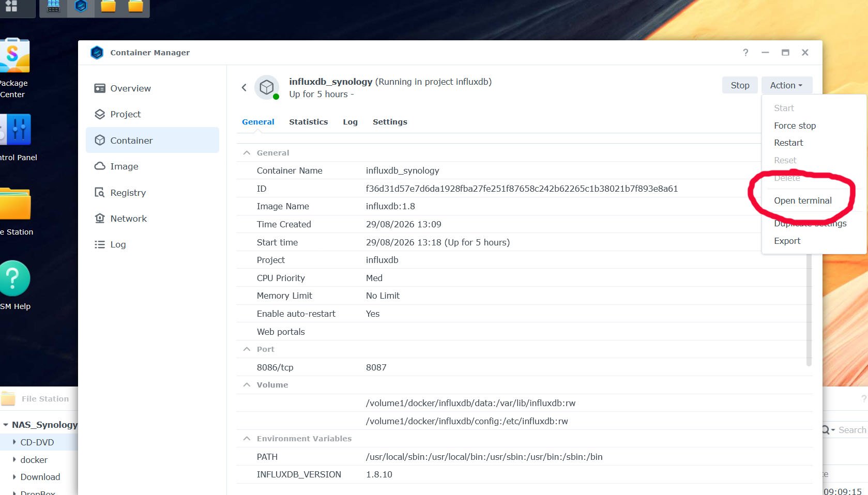Choose Export from the Action menu
Image resolution: width=868 pixels, height=495 pixels.
pos(787,241)
